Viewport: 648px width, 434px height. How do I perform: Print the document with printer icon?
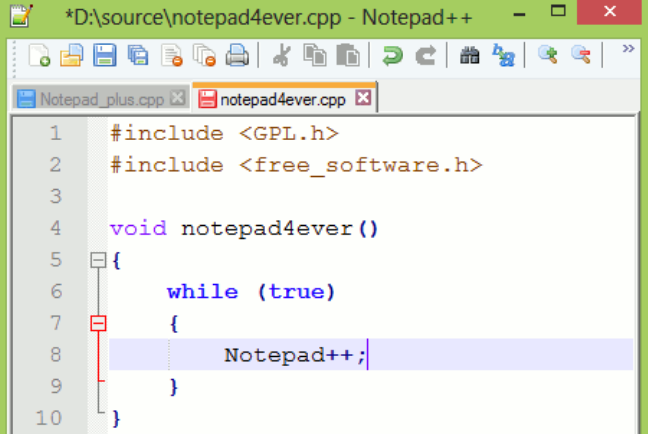(x=237, y=55)
